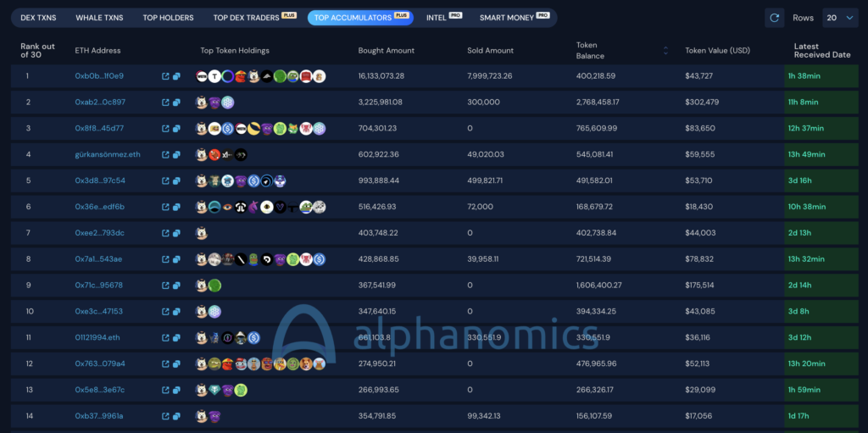Click the Latest Received Date column header

coord(821,51)
